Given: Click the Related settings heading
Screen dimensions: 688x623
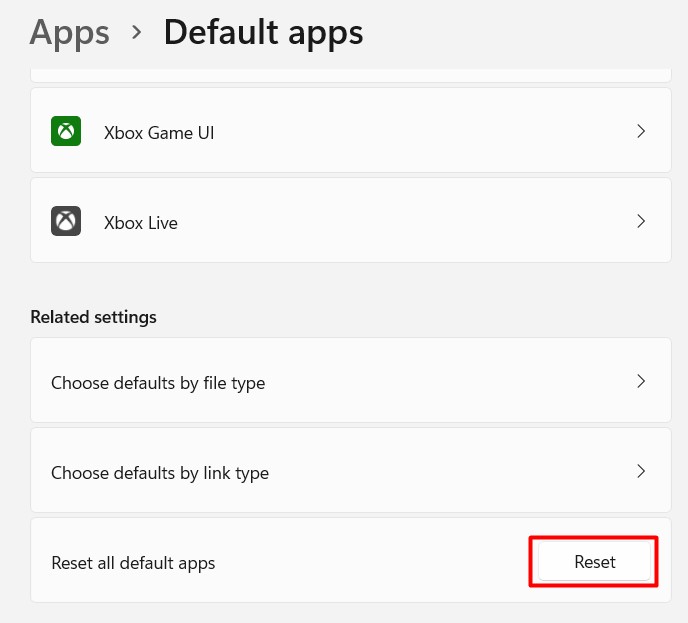Looking at the screenshot, I should [x=93, y=317].
